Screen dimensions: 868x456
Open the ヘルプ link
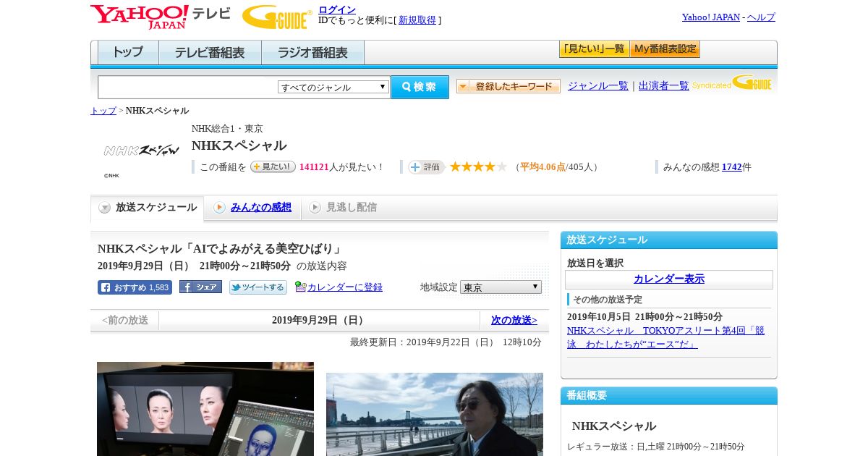click(761, 17)
